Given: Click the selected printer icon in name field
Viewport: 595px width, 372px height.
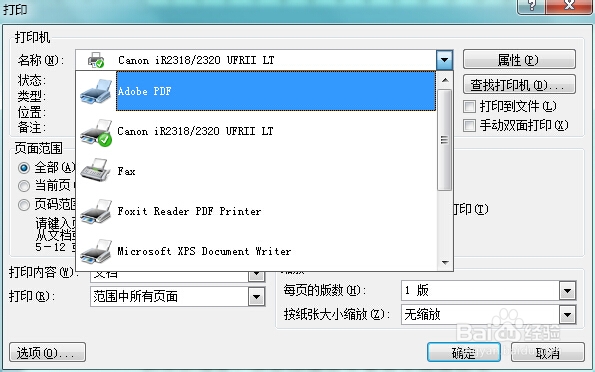Looking at the screenshot, I should tap(96, 60).
